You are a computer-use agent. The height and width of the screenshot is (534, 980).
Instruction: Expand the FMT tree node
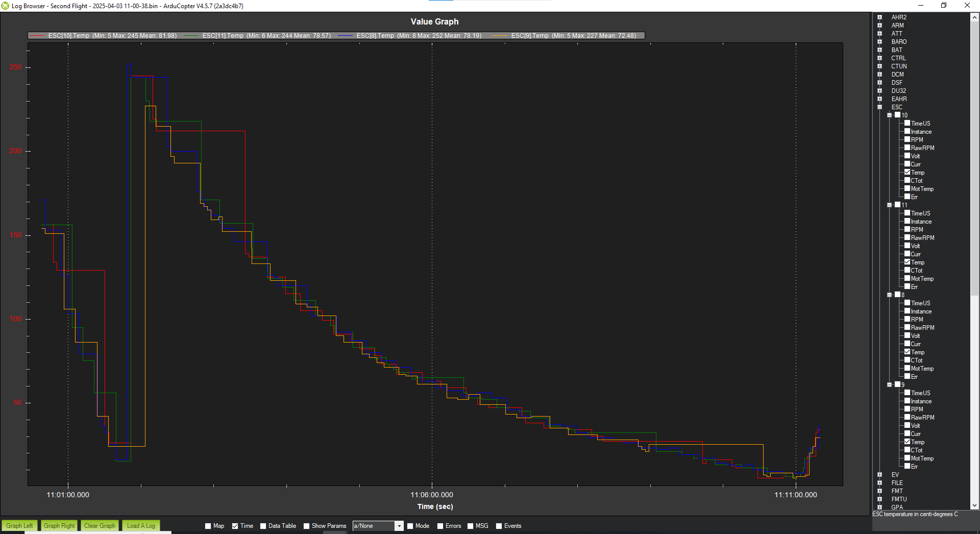coord(879,491)
